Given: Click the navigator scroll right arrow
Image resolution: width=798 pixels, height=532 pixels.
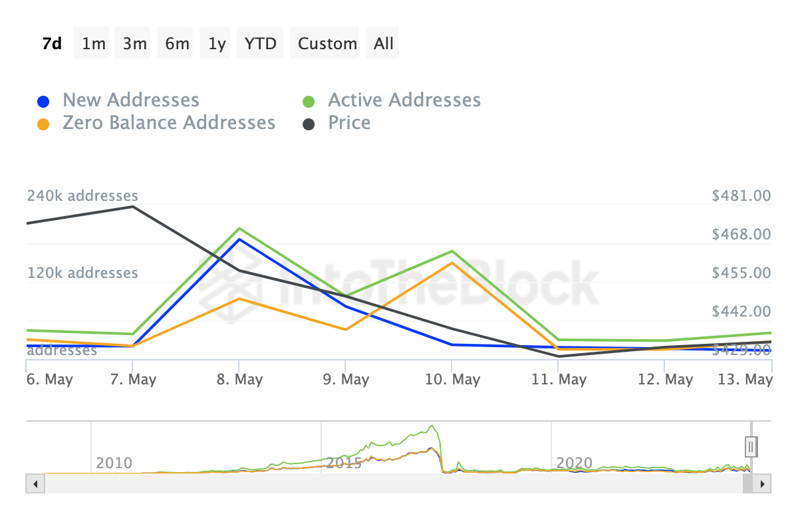Looking at the screenshot, I should 763,483.
